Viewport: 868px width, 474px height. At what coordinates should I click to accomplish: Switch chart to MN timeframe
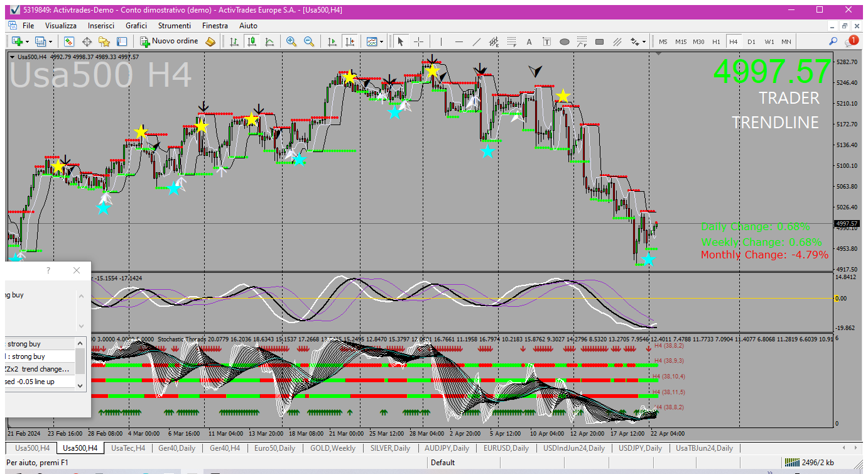(786, 41)
